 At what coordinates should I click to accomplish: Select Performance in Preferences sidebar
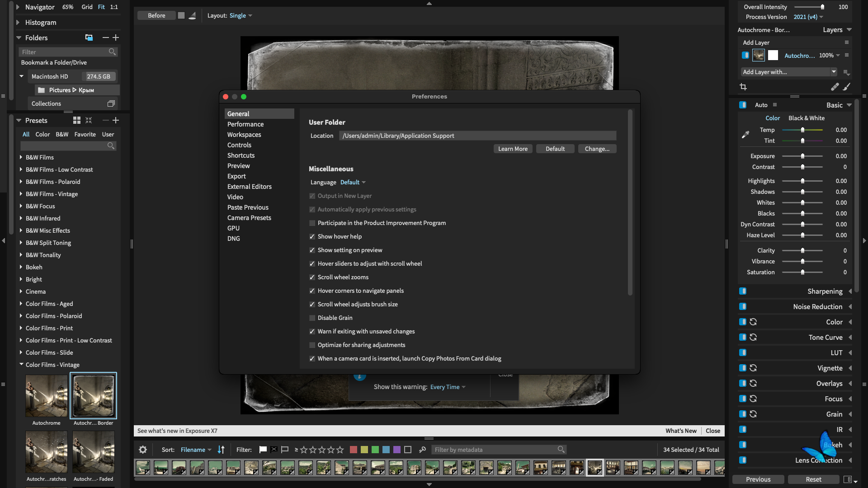(245, 124)
